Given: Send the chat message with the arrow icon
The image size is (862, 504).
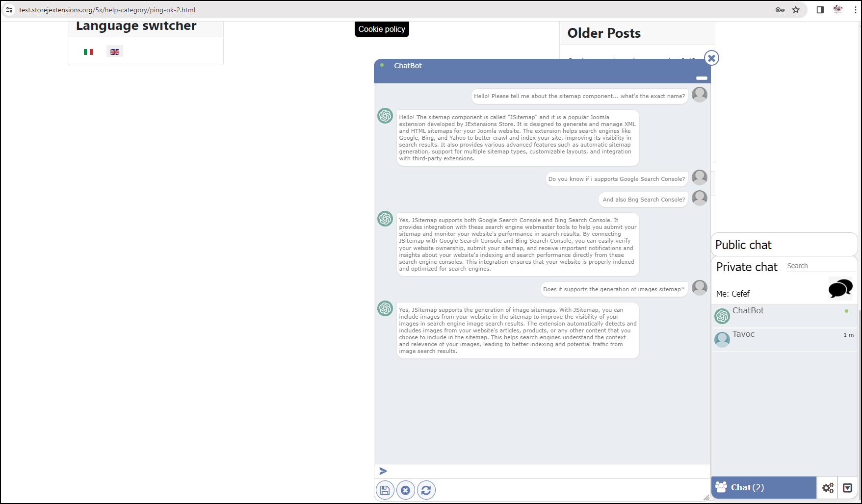Looking at the screenshot, I should [383, 471].
